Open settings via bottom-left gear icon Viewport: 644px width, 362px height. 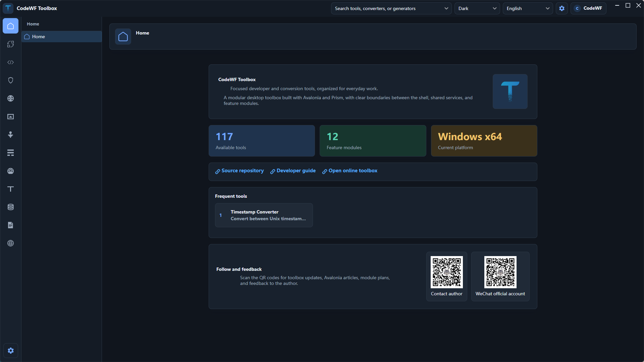(11, 351)
